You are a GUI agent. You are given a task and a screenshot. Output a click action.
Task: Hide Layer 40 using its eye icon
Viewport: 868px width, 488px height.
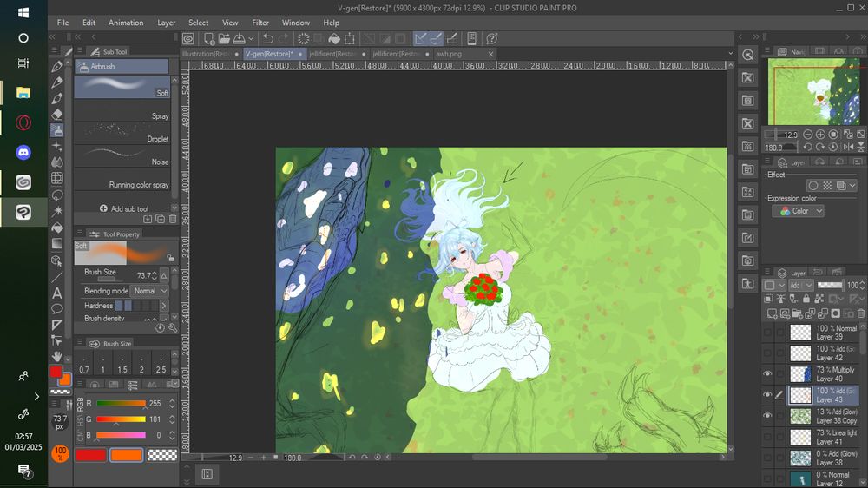coord(767,373)
